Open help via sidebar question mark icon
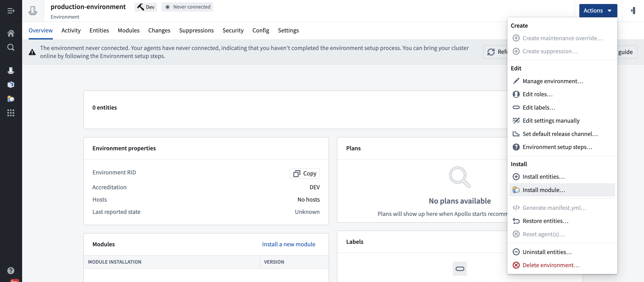This screenshot has height=282, width=644. (x=11, y=271)
